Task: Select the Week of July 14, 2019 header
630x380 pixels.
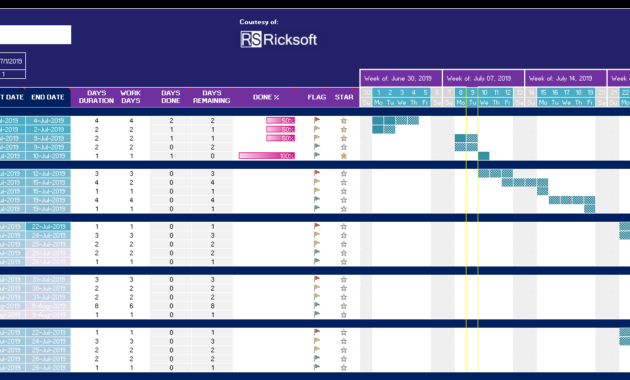Action: click(566, 78)
